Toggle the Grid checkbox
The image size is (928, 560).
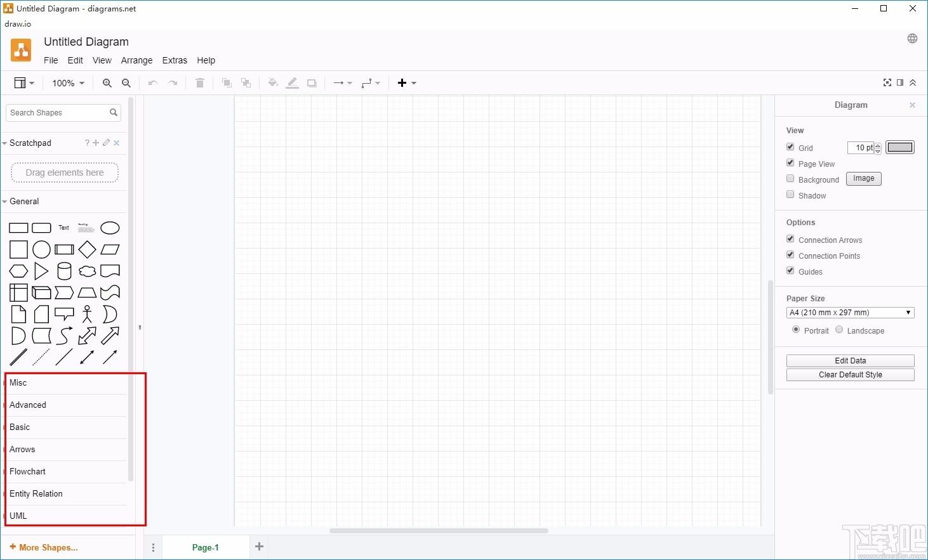point(790,147)
